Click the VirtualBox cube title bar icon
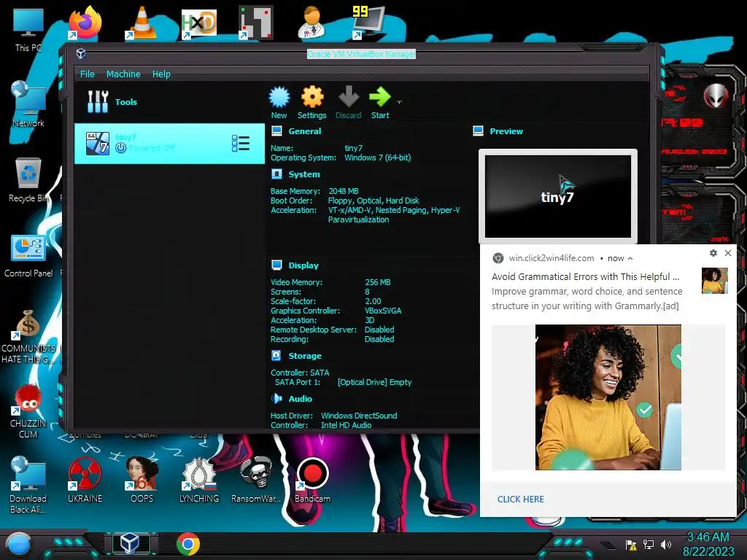This screenshot has height=560, width=747. 81,53
